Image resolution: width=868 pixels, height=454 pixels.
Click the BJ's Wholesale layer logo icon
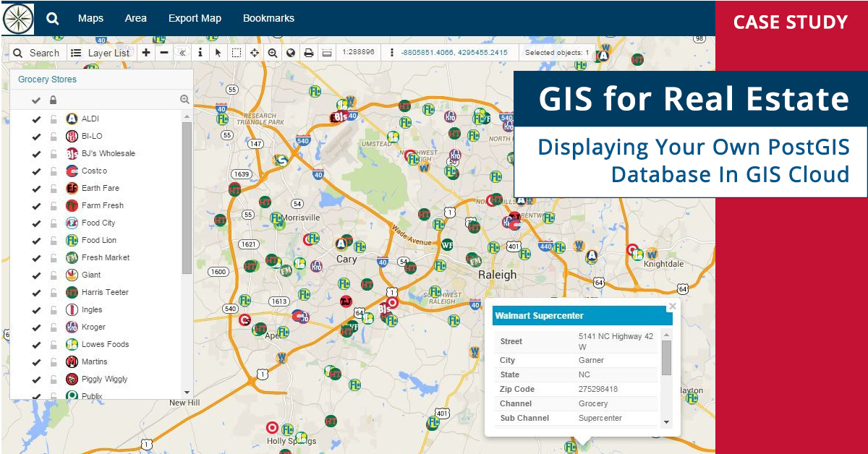pyautogui.click(x=72, y=153)
